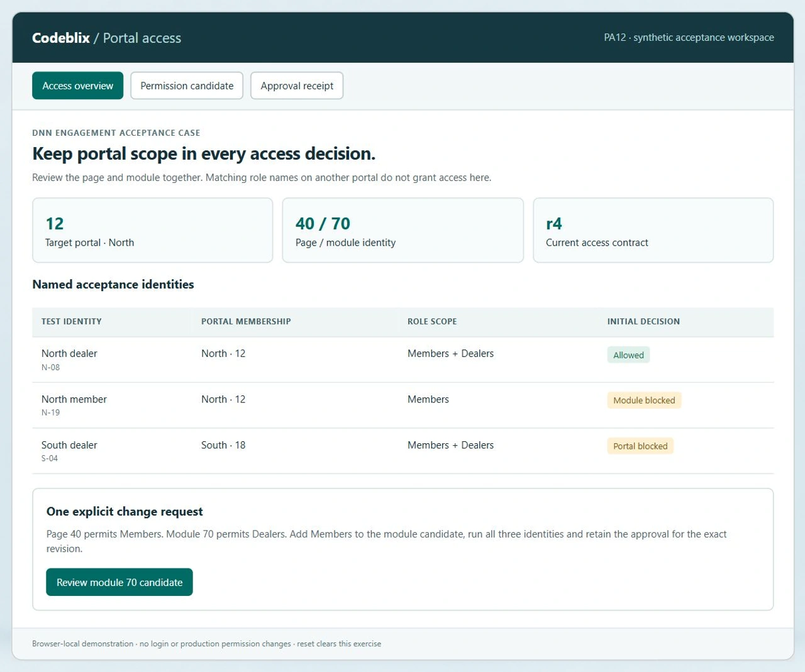Click the PORTAL MEMBERSHIP column header
The image size is (805, 672).
pos(246,321)
